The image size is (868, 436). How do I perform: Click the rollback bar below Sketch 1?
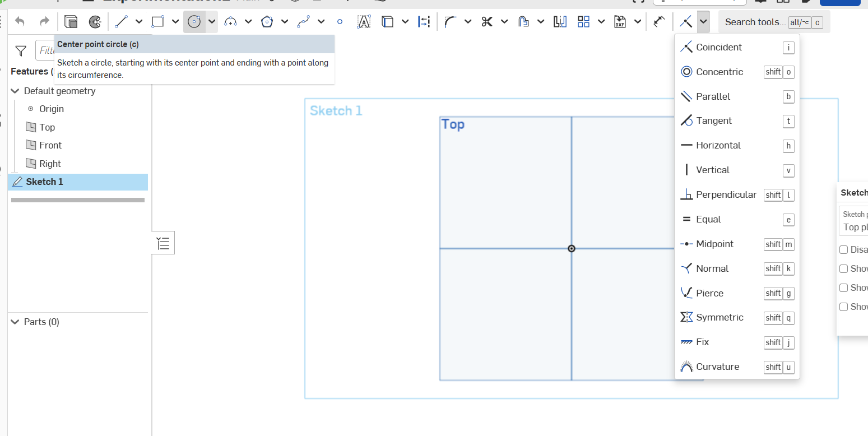click(78, 200)
